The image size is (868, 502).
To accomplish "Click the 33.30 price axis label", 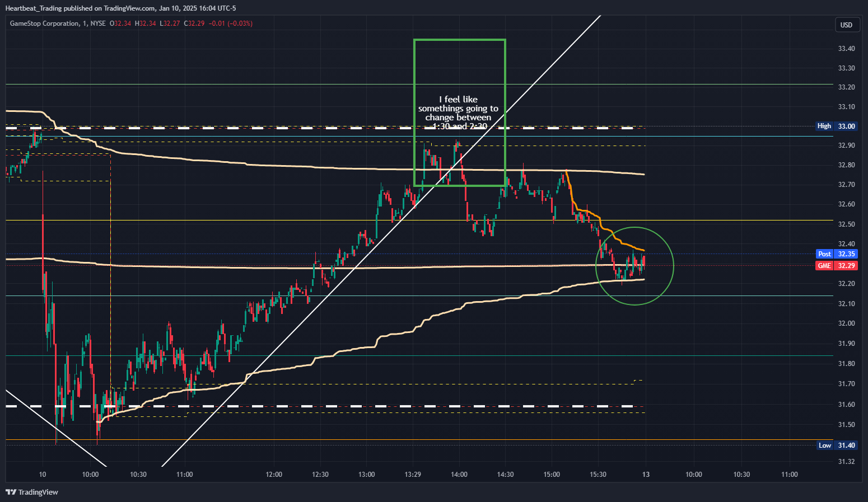I will coord(846,68).
